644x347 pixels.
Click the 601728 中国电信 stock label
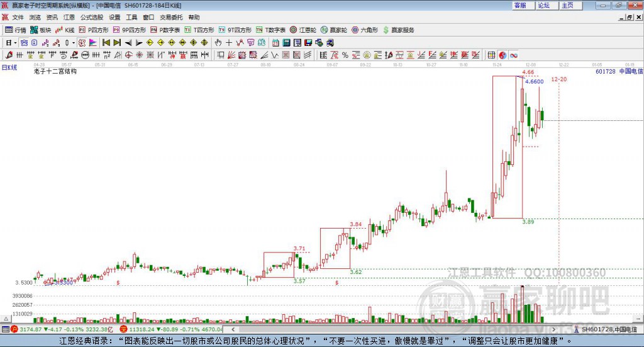619,72
